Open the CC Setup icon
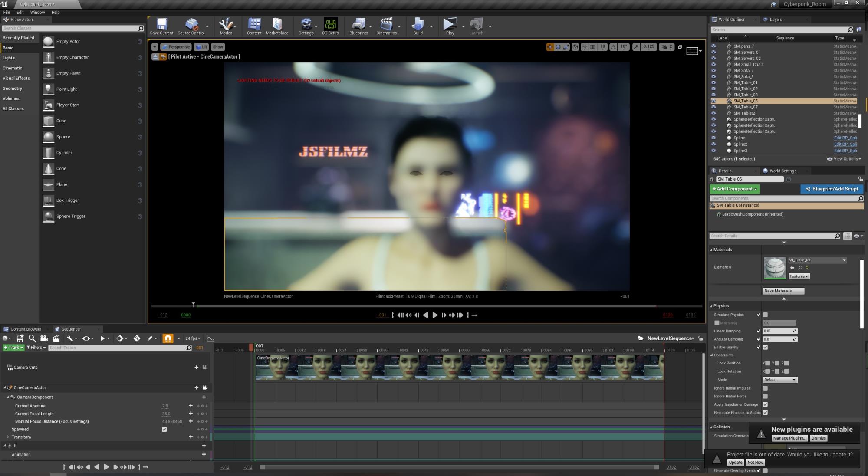The height and width of the screenshot is (476, 868). click(x=330, y=26)
